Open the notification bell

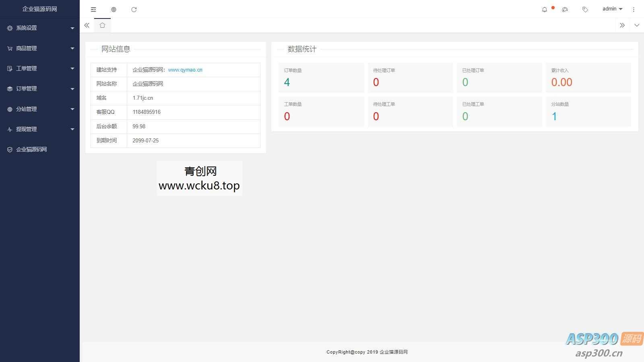pos(545,10)
